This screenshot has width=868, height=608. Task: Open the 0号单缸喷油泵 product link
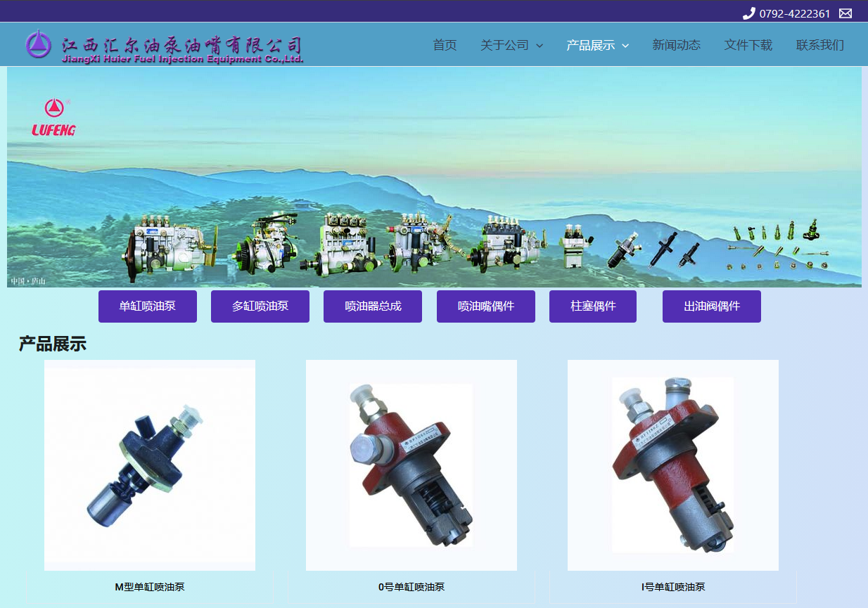(411, 587)
